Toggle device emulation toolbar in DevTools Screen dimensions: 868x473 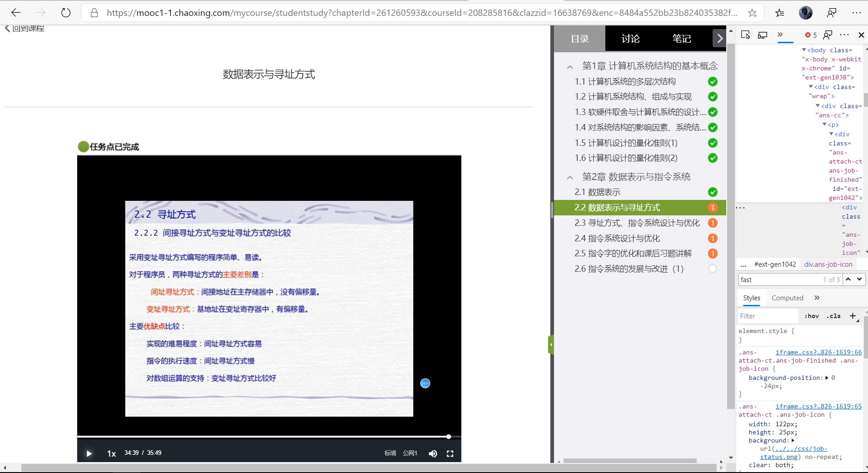coord(763,35)
